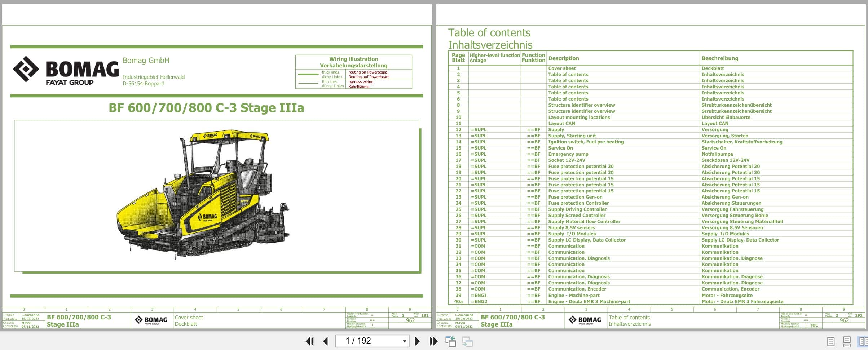
Task: Click the paver machine illustration
Action: click(x=203, y=195)
